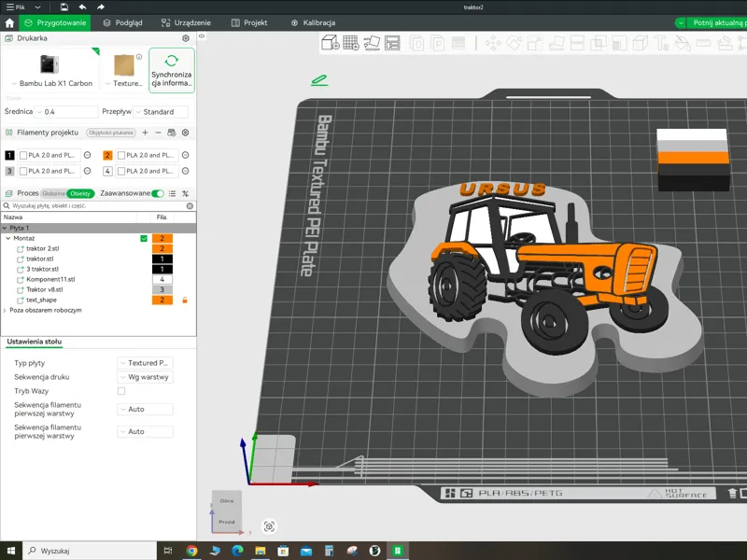Add a filament with the plus icon

click(146, 133)
